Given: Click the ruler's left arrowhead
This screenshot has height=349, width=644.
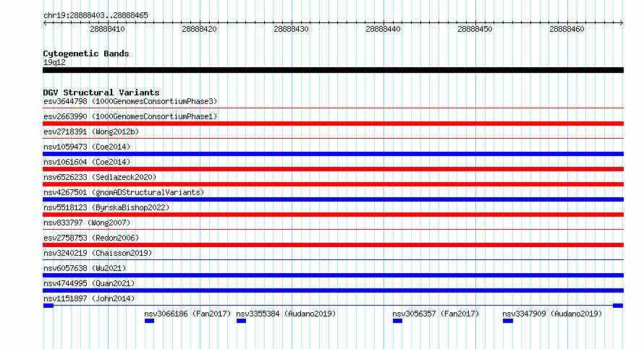Looking at the screenshot, I should click(x=45, y=23).
